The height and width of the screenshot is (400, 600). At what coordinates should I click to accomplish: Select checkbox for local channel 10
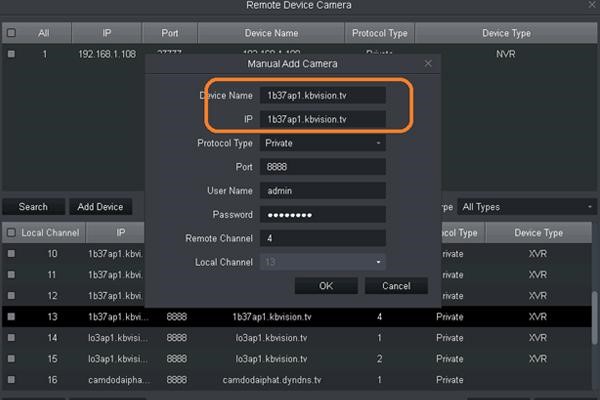(11, 253)
